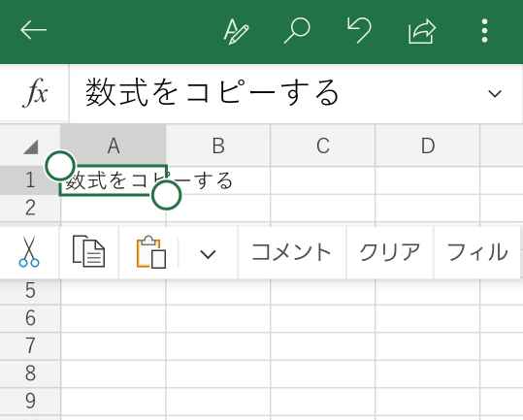Choose コメント from the context menu
Viewport: 523px width, 420px height.
tap(291, 252)
